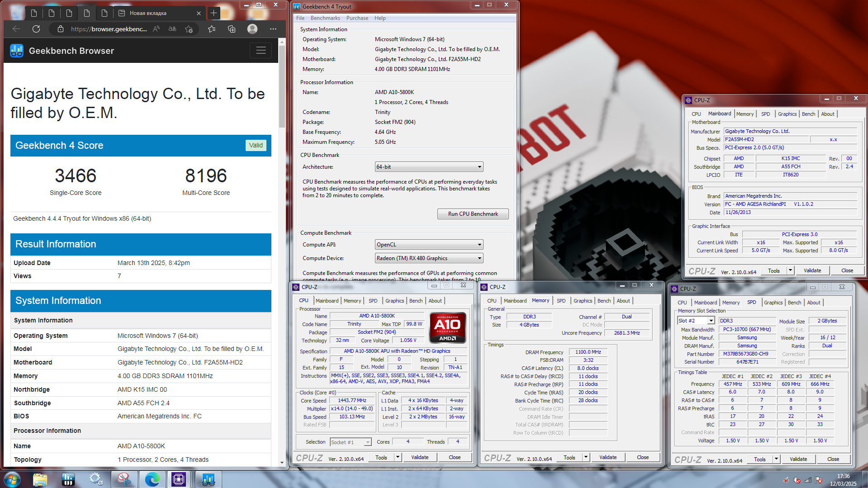The image size is (868, 488).
Task: Open the network signal tray icon
Action: (808, 480)
